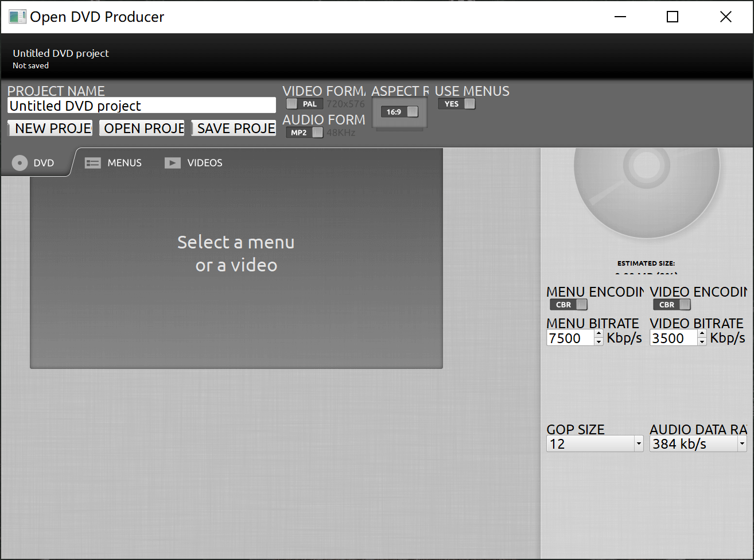
Task: Maximize the Open DVD Producer window
Action: point(673,17)
